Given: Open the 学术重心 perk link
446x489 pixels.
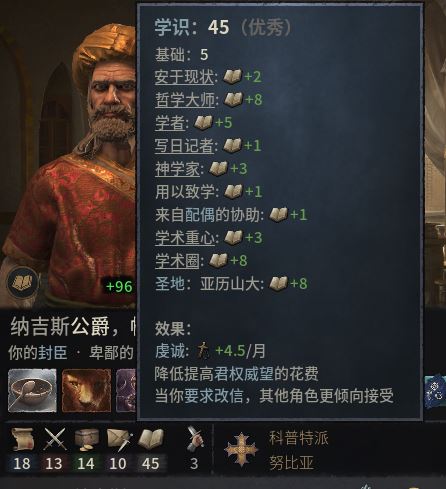Looking at the screenshot, I should pyautogui.click(x=185, y=238).
